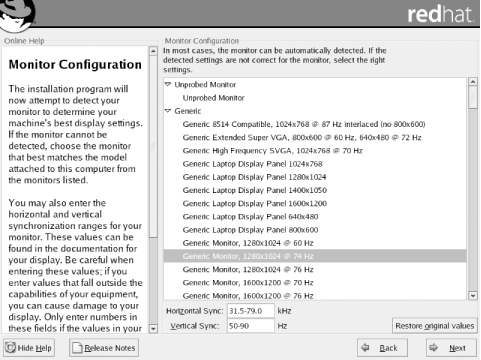Click the Red Hat shadowman logo
The height and width of the screenshot is (360, 481).
[x=17, y=15]
